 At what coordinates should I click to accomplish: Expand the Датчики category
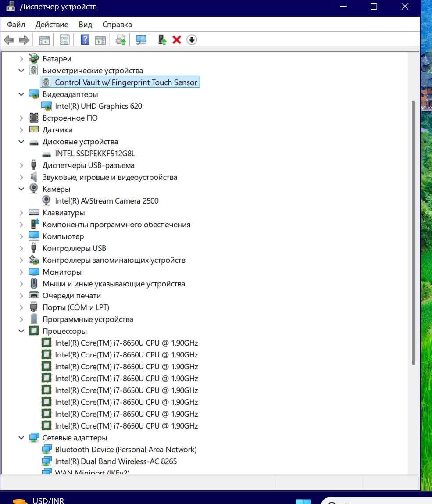pos(21,130)
